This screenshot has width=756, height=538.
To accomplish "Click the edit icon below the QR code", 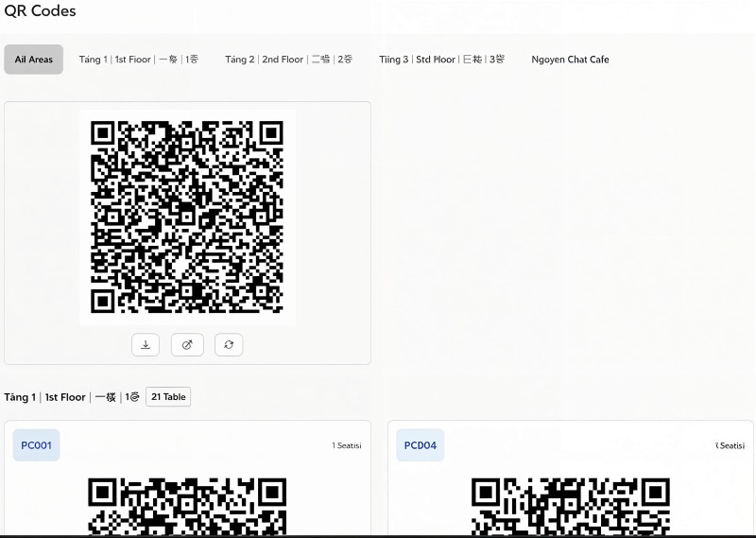I will [187, 345].
